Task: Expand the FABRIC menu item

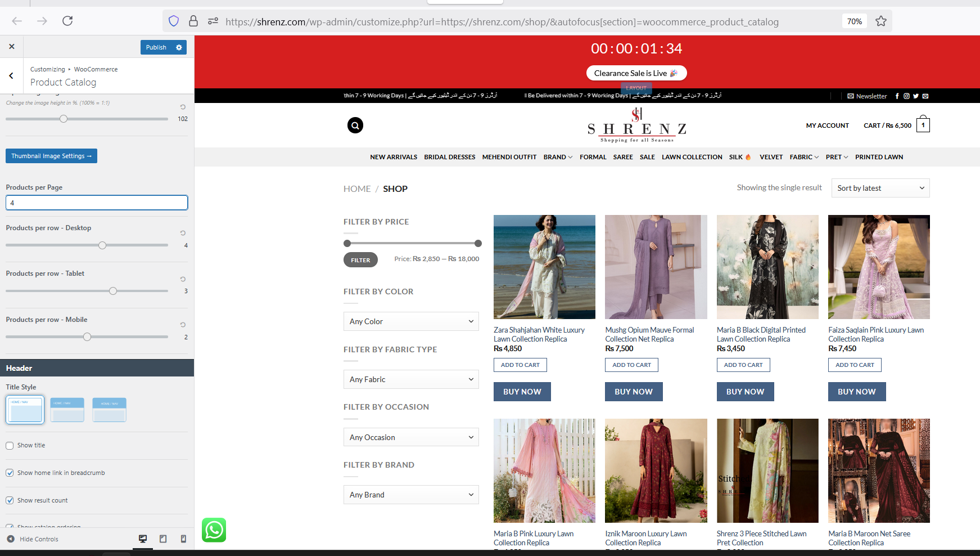Action: 804,157
